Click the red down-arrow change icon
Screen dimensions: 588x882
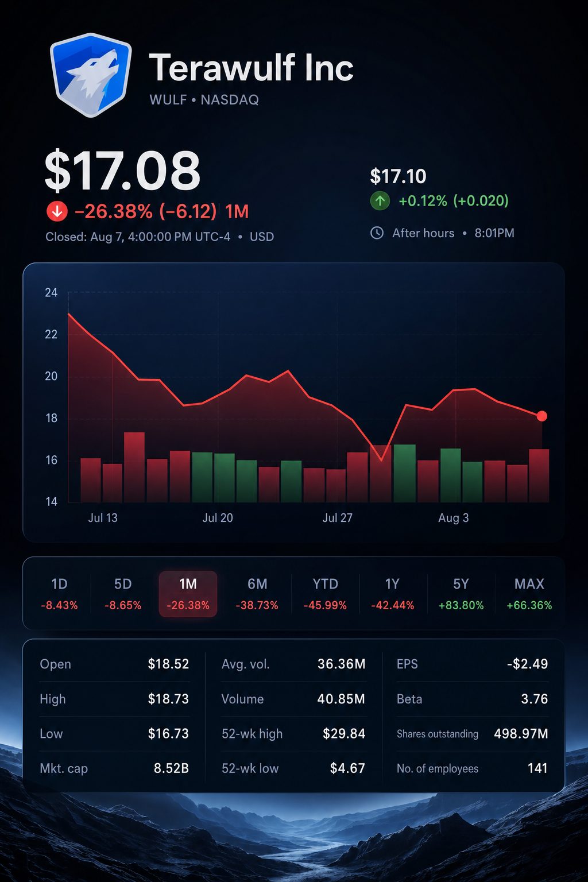point(57,211)
